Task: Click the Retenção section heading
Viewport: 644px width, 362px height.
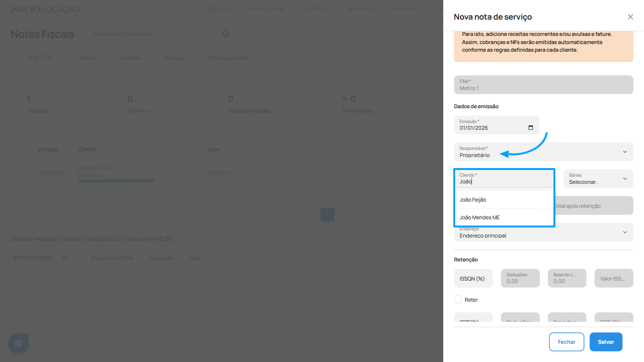Action: pos(466,260)
